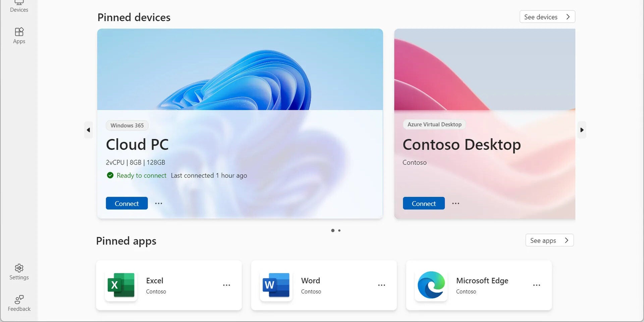Image resolution: width=644 pixels, height=322 pixels.
Task: Click See devices button
Action: coord(547,17)
